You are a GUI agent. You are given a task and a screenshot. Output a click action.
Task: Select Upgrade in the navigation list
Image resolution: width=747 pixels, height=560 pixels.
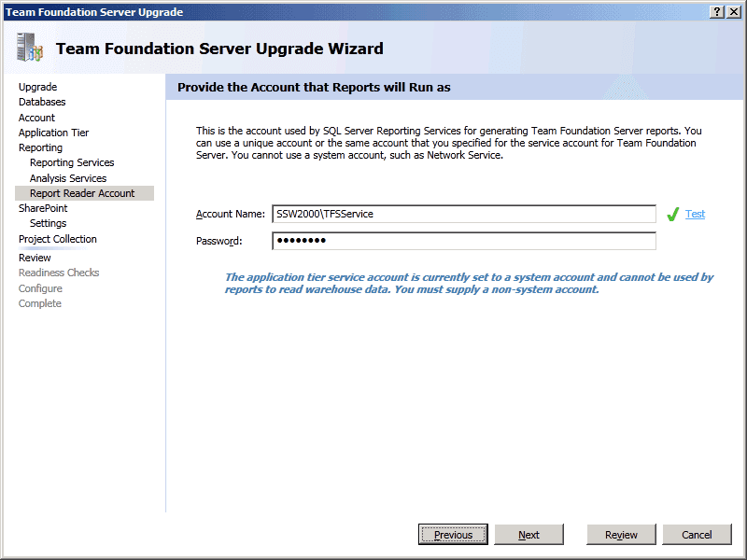click(x=37, y=87)
